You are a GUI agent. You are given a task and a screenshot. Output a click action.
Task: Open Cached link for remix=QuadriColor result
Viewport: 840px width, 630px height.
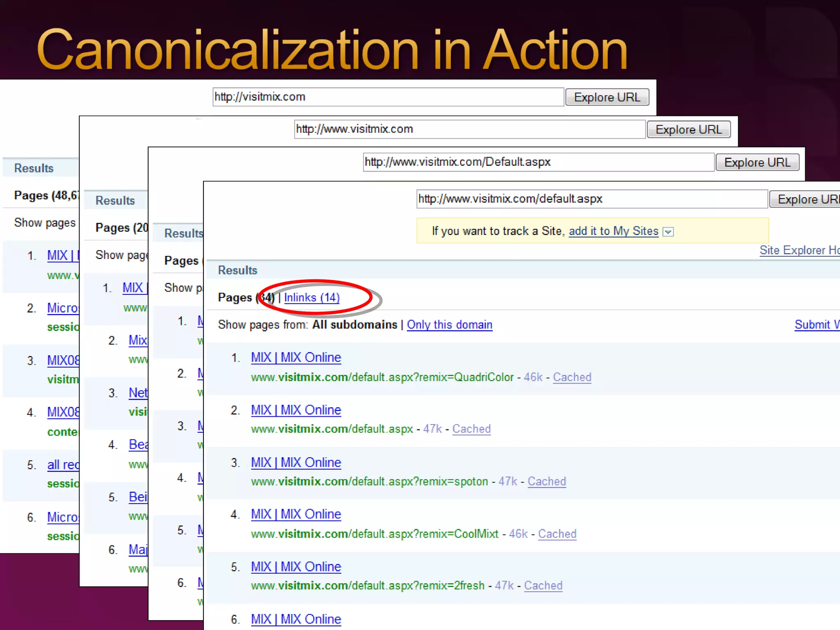(572, 377)
